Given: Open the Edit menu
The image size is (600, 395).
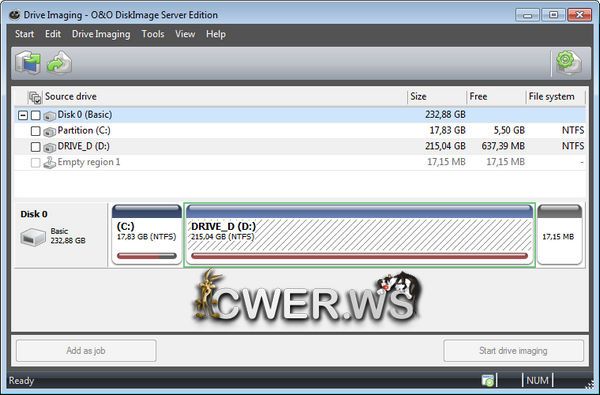Looking at the screenshot, I should (x=53, y=34).
